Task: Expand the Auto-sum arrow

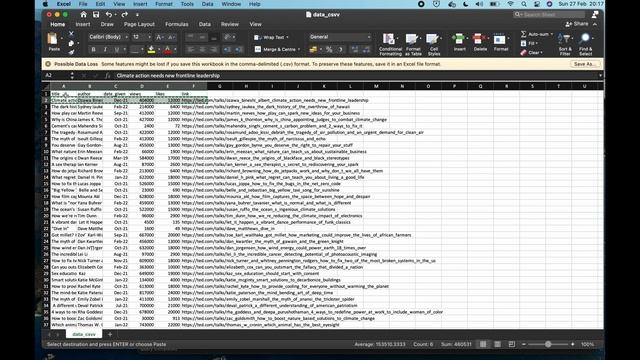Action: tap(552, 34)
